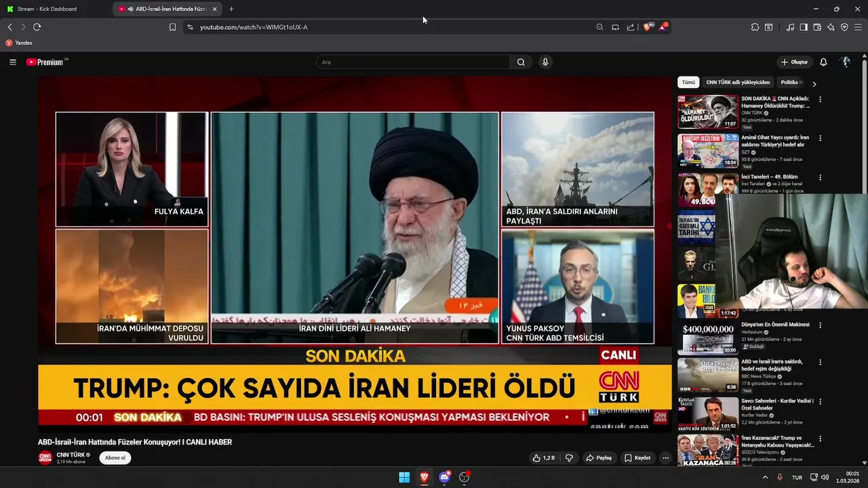Open Amiral Cihat Yaycı uyardı video title

click(775, 141)
